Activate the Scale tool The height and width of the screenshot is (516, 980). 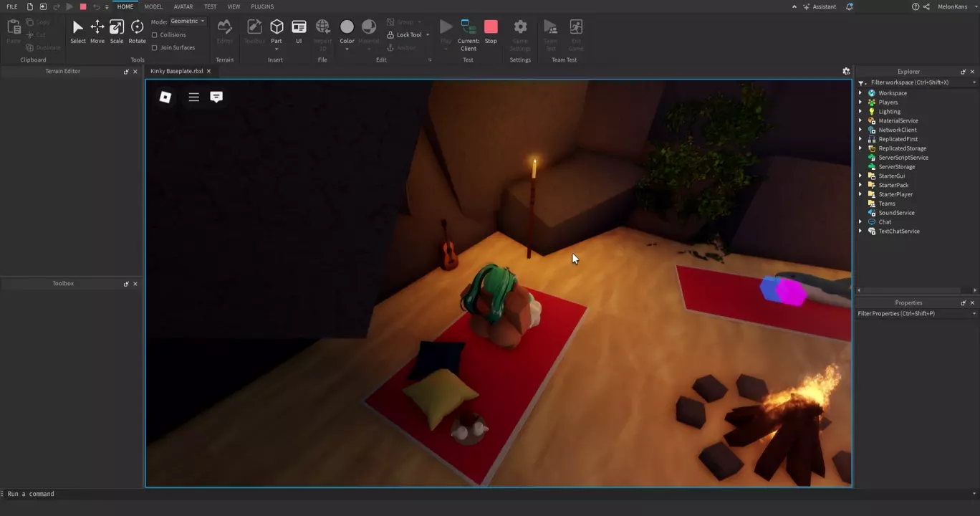point(117,32)
